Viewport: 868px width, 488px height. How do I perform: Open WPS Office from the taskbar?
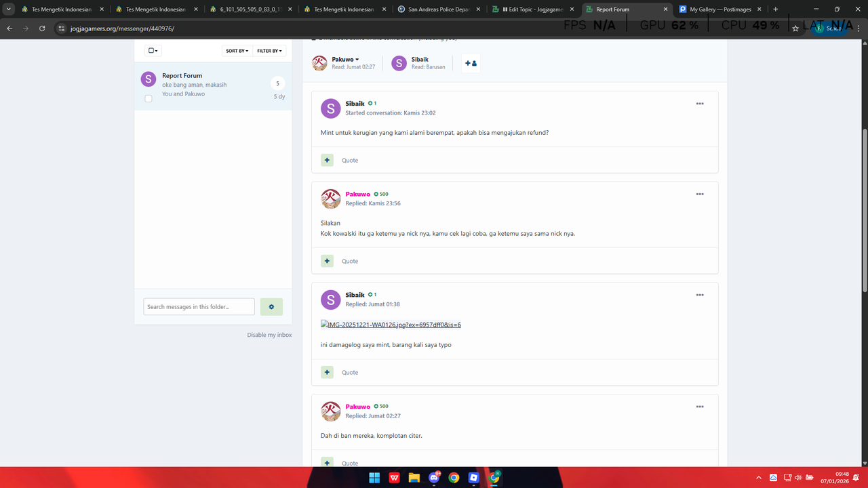[394, 478]
